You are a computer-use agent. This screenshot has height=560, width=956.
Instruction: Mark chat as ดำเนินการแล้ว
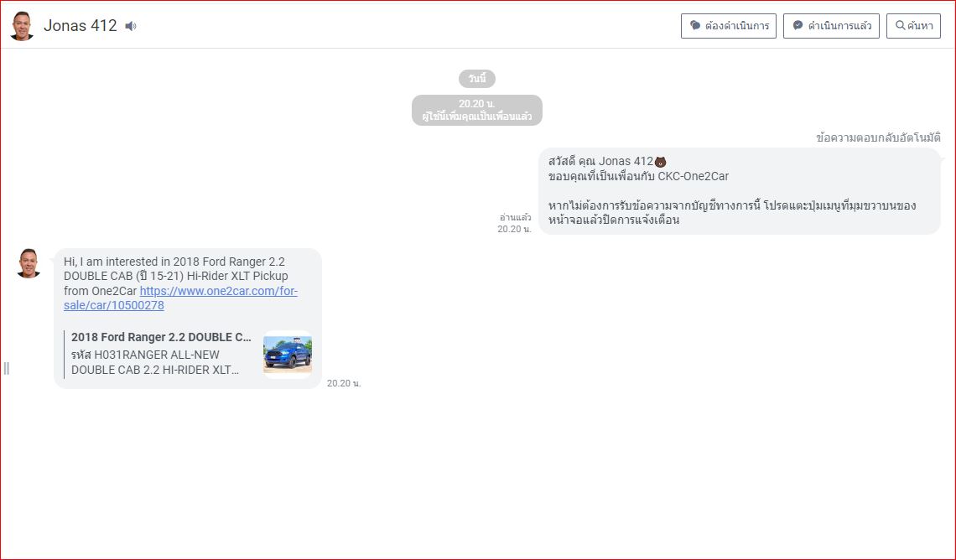pos(831,26)
